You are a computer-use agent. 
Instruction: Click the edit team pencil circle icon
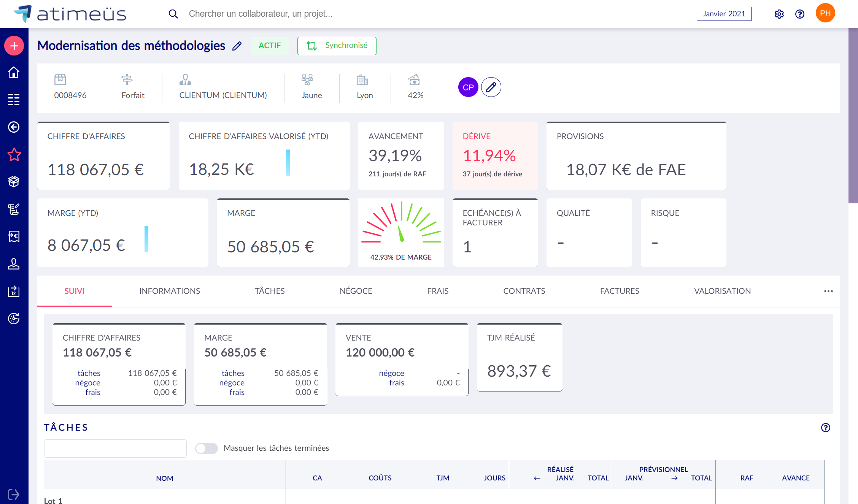491,87
